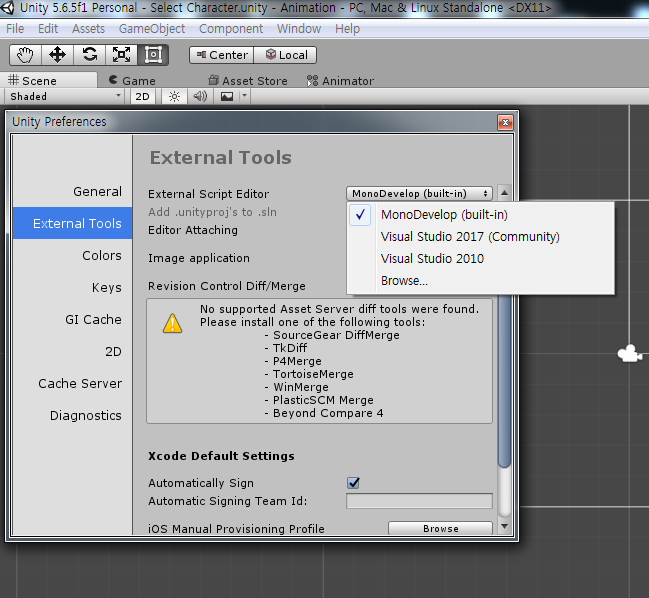
Task: Close the Unity Preferences window
Action: [505, 122]
